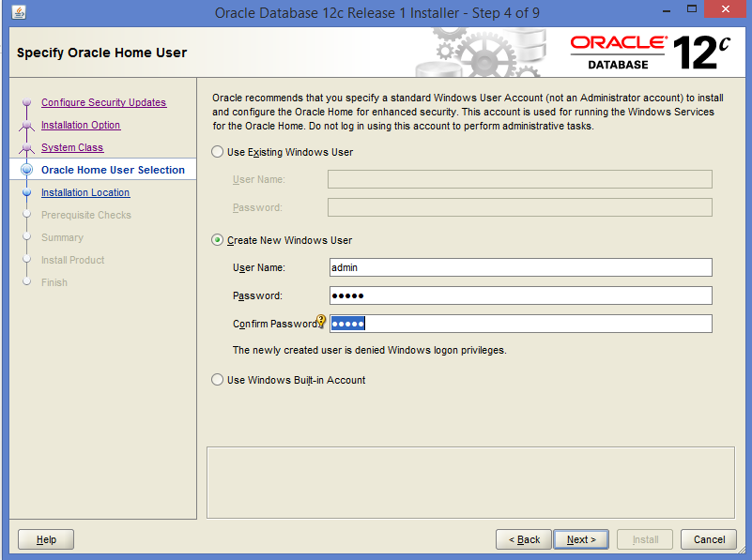Viewport: 752px width, 560px height.
Task: Click the Help button
Action: (46, 539)
